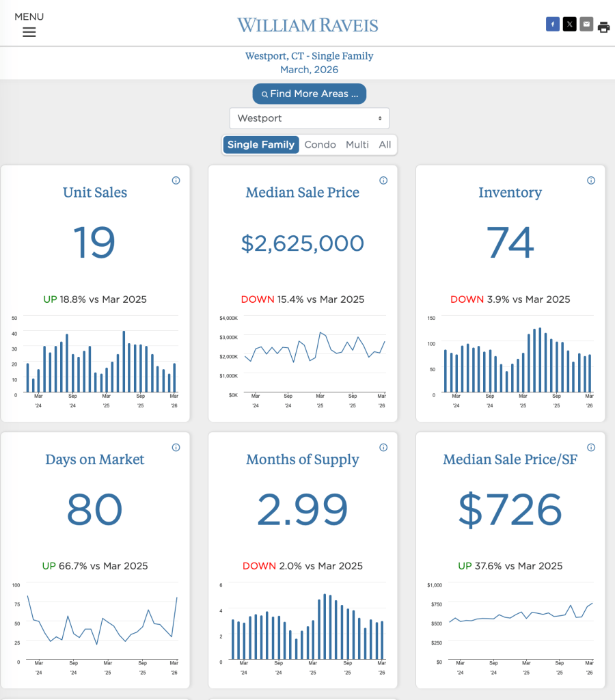Switch to Multi property type

tap(357, 145)
